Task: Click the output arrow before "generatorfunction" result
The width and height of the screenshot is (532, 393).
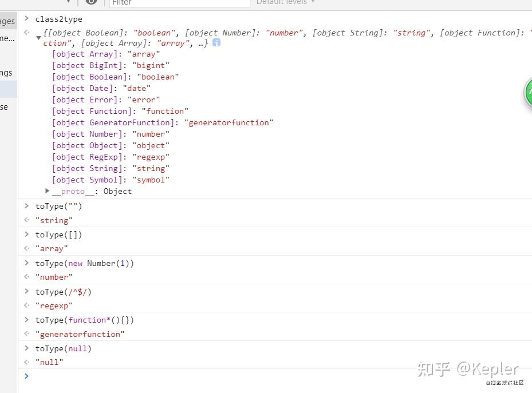Action: [x=26, y=334]
